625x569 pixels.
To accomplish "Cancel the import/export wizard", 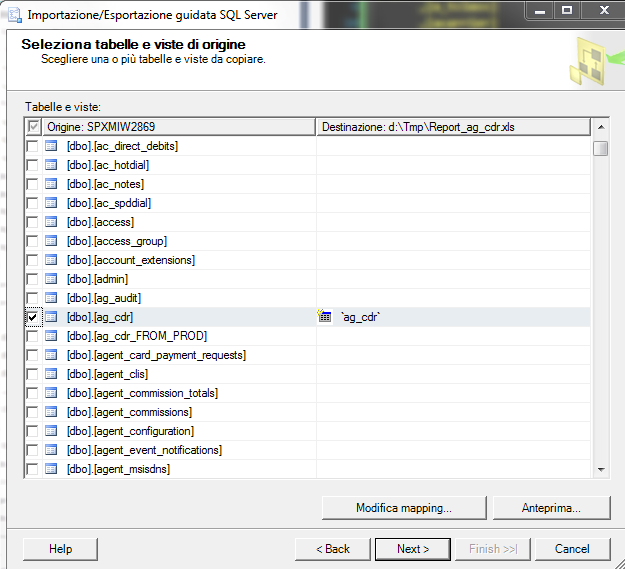I will click(572, 549).
